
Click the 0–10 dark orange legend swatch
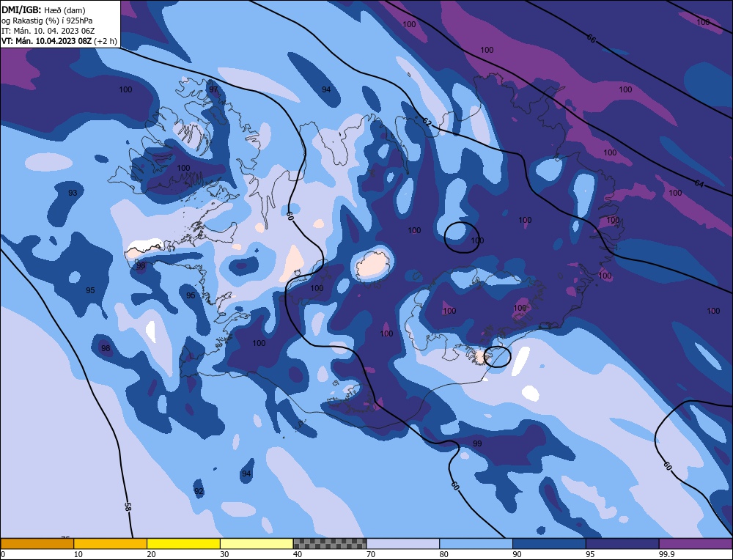[x=37, y=543]
